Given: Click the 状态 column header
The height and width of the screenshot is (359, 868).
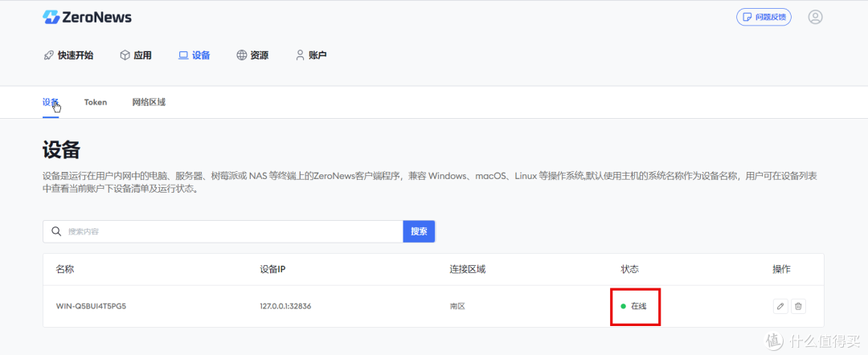Looking at the screenshot, I should point(630,269).
